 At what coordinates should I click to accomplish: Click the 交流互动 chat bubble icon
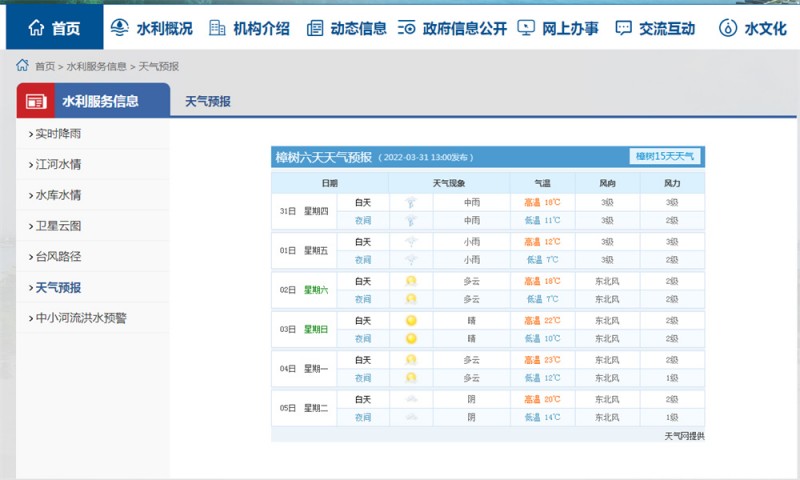623,28
